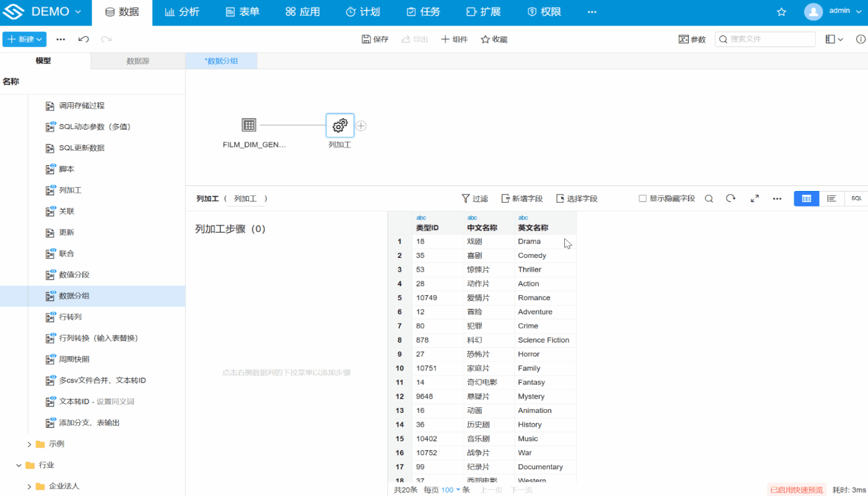The height and width of the screenshot is (496, 868).
Task: Open the 分析 menu
Action: pyautogui.click(x=182, y=12)
